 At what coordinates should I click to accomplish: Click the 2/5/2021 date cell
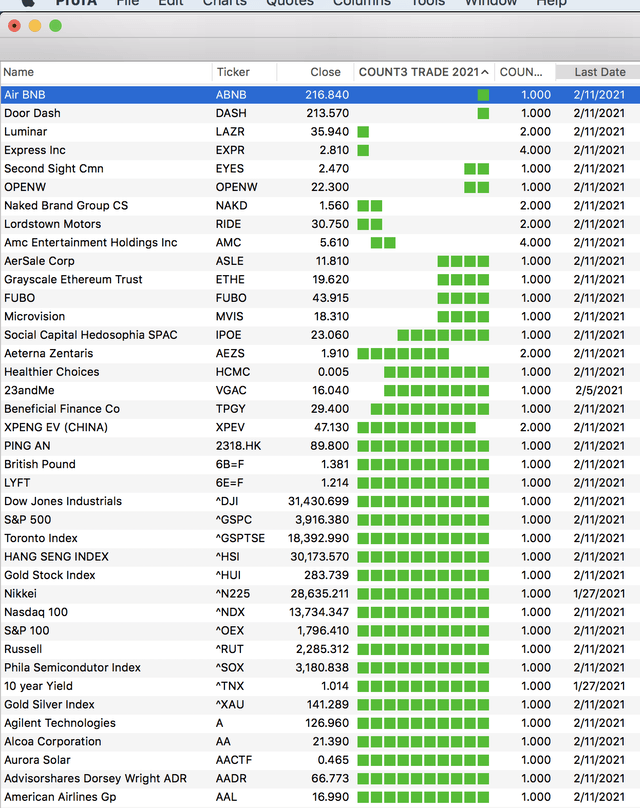pos(599,391)
